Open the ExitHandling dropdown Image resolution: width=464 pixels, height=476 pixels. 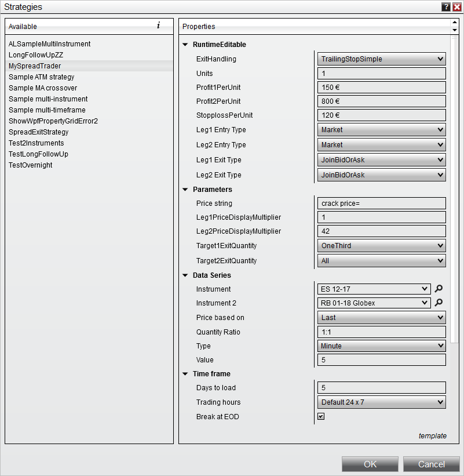(x=382, y=59)
